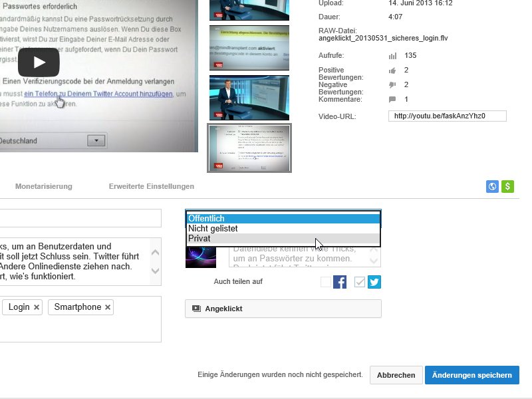Select Nicht gelistet privacy option
This screenshot has height=399, width=532.
pyautogui.click(x=283, y=228)
